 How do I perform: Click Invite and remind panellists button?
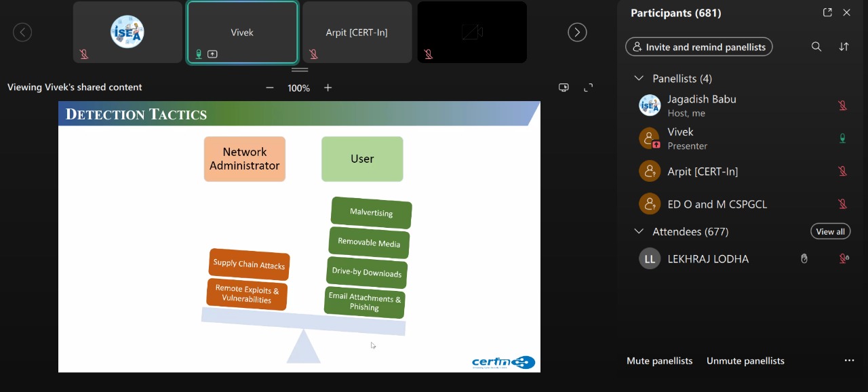tap(698, 47)
